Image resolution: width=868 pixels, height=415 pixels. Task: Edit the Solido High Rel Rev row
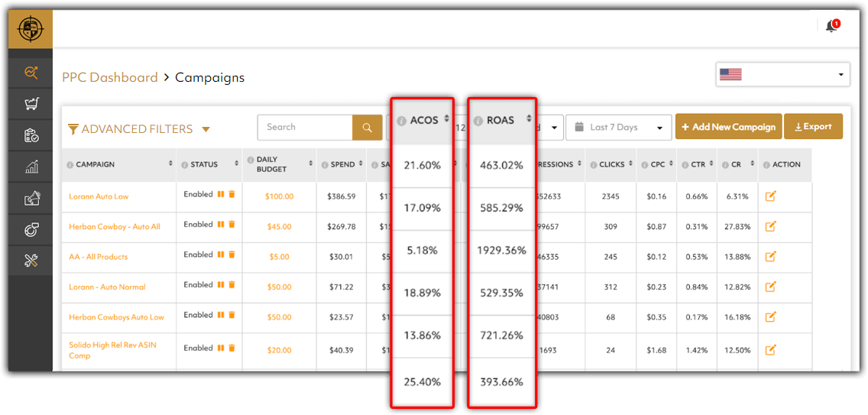pyautogui.click(x=770, y=350)
